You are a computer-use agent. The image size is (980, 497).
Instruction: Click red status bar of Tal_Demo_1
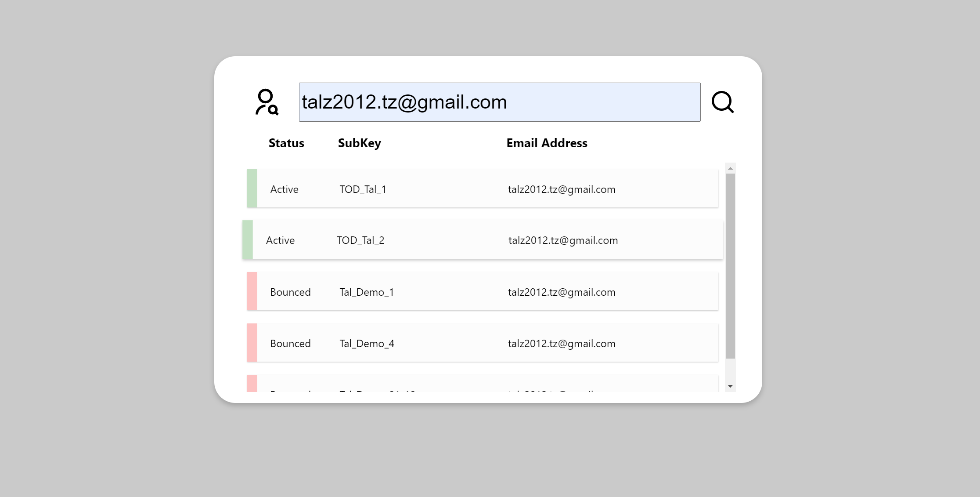point(252,291)
